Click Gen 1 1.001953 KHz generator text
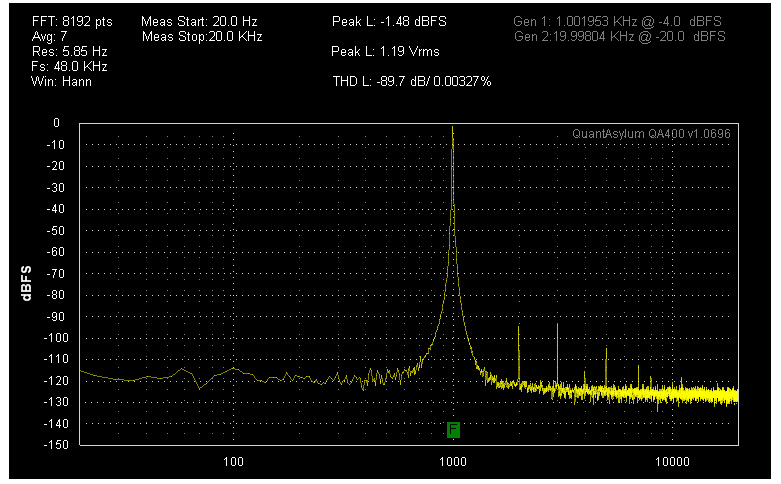Screen dimensions: 781x484 coord(618,21)
